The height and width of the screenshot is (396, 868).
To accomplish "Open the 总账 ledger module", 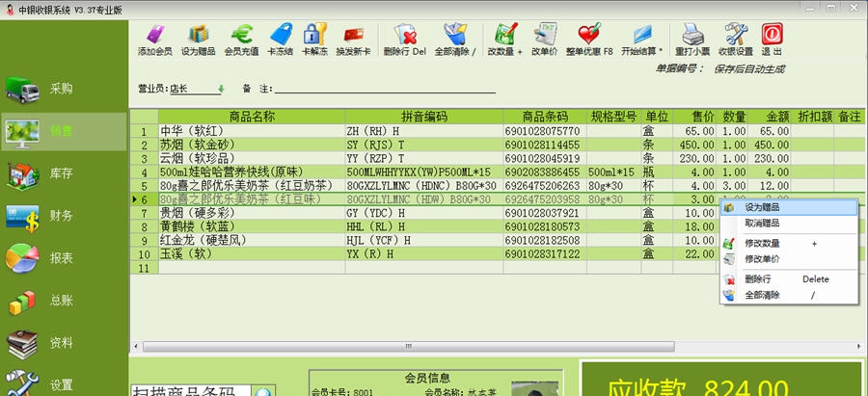I will point(64,301).
